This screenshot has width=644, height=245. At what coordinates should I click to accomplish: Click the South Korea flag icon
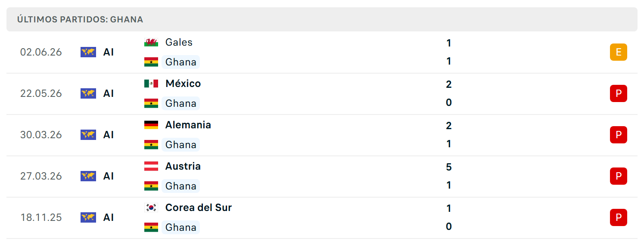coord(151,208)
